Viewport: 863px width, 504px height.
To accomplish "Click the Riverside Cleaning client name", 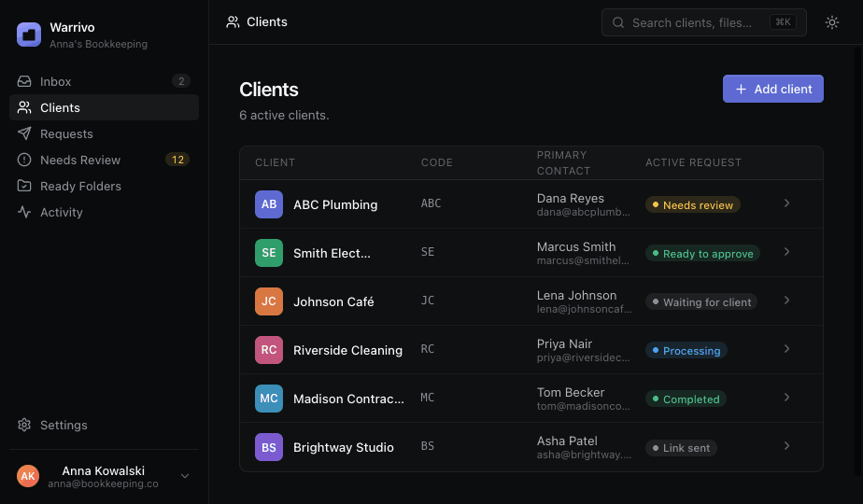I will pos(347,351).
